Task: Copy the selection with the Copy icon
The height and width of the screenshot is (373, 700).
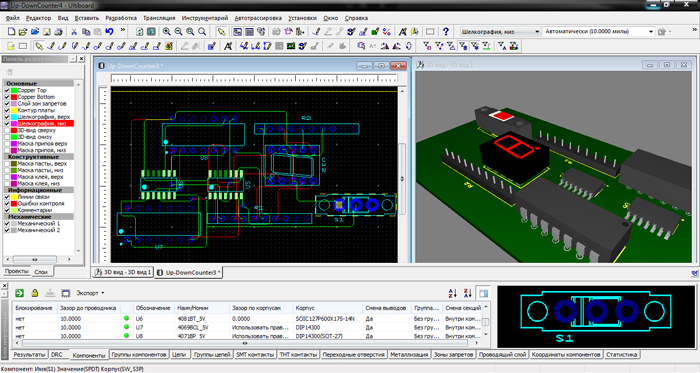Action: click(x=86, y=32)
